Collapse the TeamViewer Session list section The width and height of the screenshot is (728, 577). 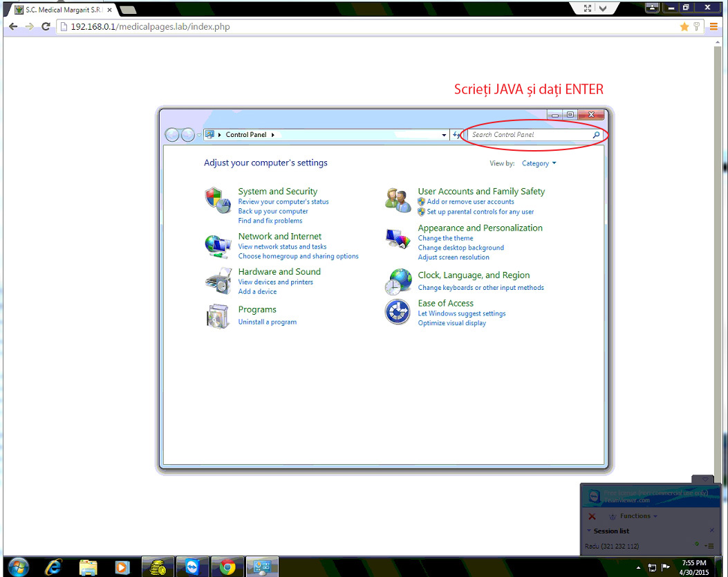[x=589, y=531]
